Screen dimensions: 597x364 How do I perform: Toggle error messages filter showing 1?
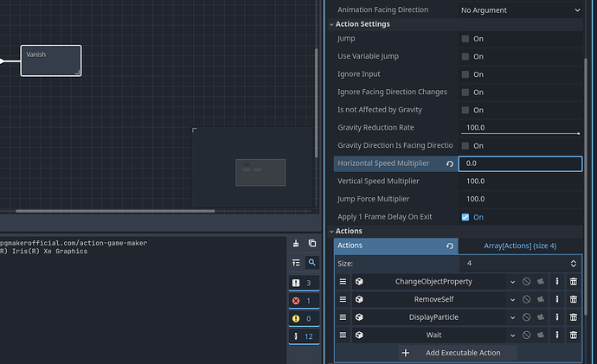(x=304, y=301)
